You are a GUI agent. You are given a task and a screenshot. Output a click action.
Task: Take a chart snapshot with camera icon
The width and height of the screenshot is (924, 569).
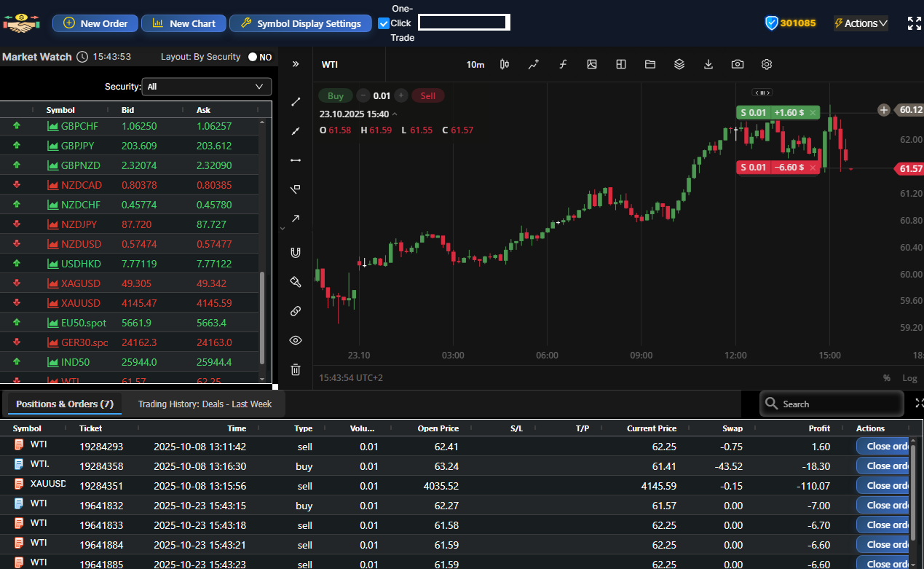coord(738,64)
